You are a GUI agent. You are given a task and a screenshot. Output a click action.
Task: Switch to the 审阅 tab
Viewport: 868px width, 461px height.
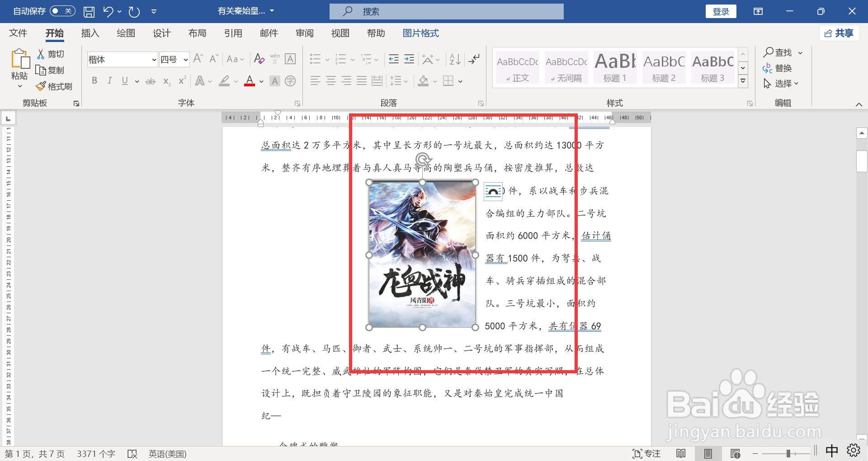304,33
